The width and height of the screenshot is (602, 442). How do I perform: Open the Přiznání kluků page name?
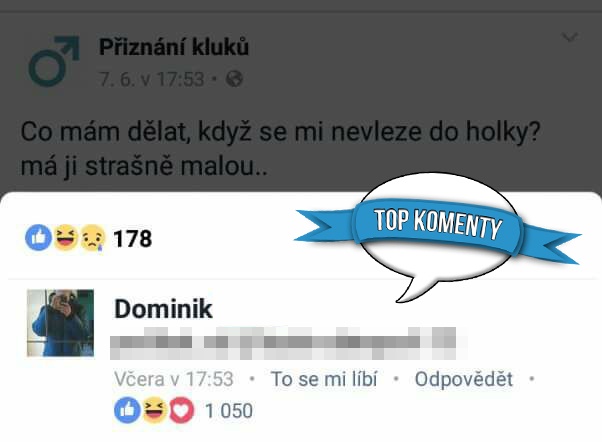point(174,47)
